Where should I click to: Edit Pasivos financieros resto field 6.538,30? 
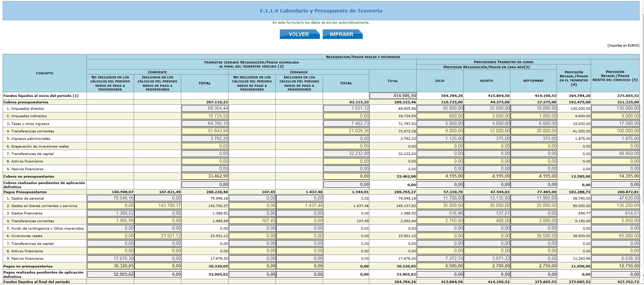pyautogui.click(x=616, y=259)
